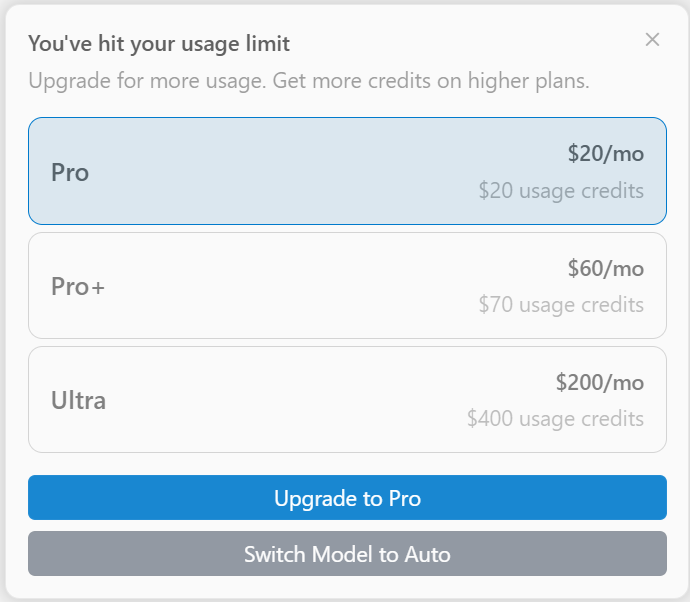The height and width of the screenshot is (602, 690).
Task: Click the $20 usage credits text
Action: click(561, 190)
